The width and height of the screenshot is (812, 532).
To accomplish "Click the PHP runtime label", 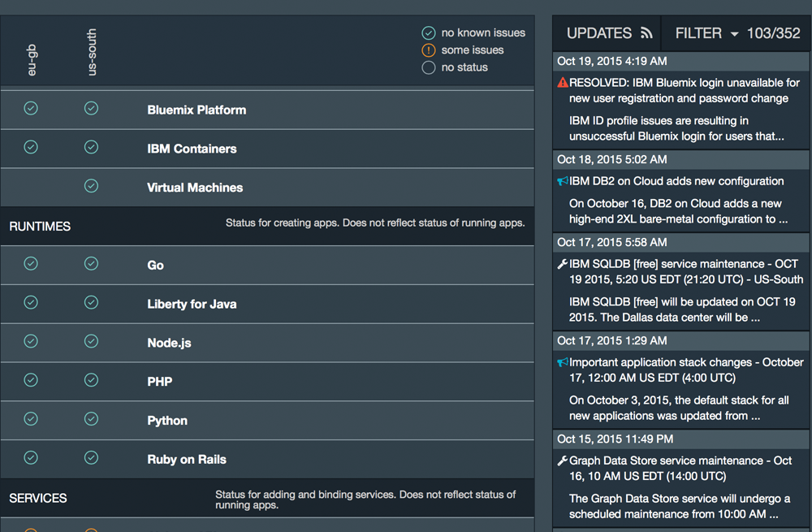I will click(159, 382).
